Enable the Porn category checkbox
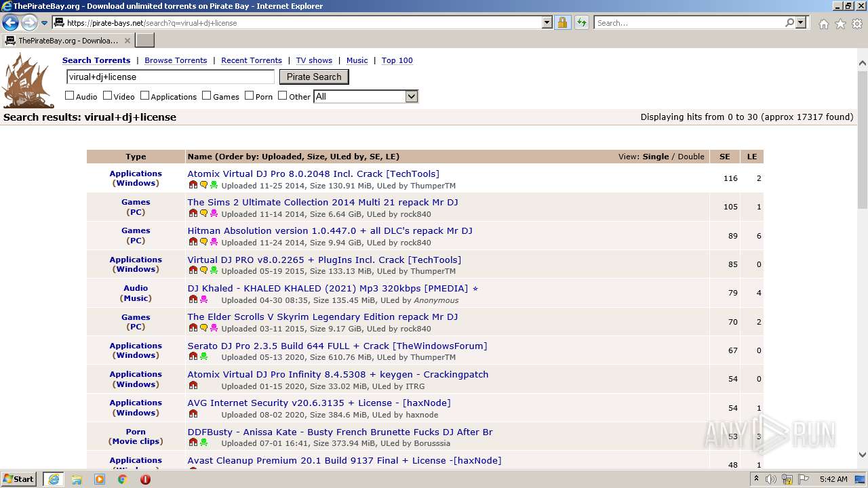 [x=249, y=96]
